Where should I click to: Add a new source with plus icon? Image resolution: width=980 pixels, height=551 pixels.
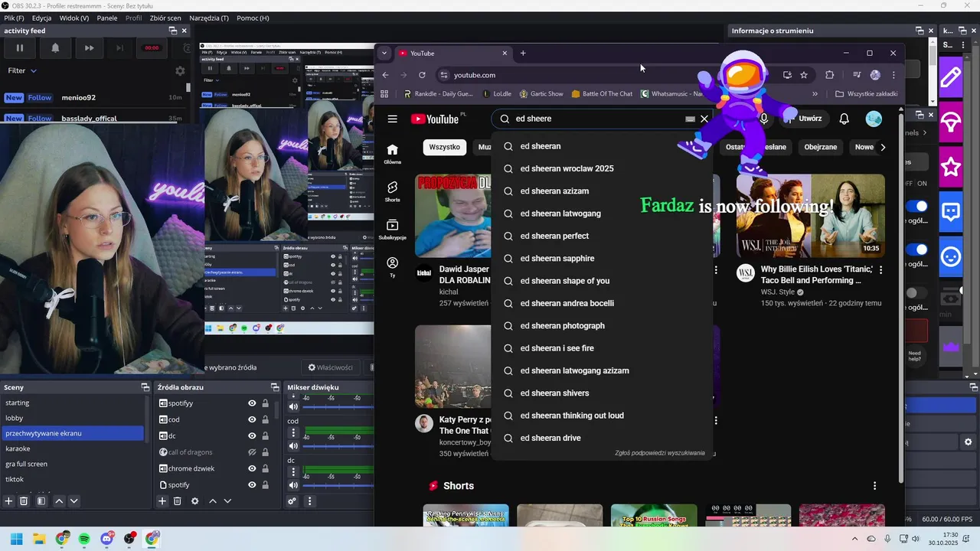(162, 501)
